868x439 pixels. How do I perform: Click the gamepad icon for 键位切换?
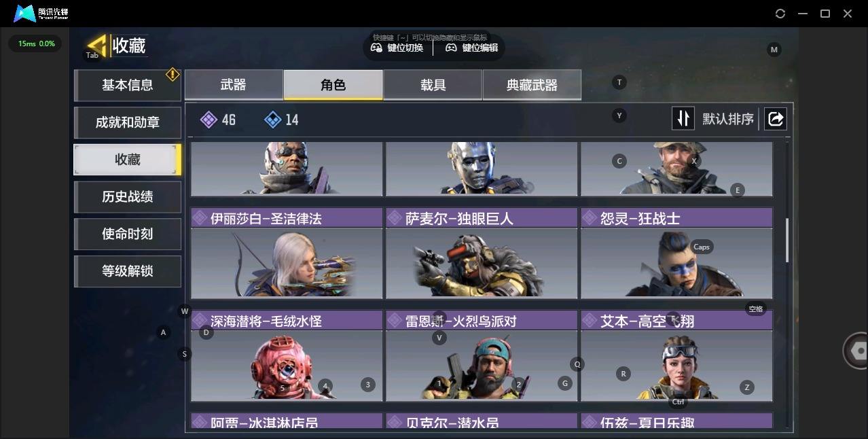(x=376, y=48)
